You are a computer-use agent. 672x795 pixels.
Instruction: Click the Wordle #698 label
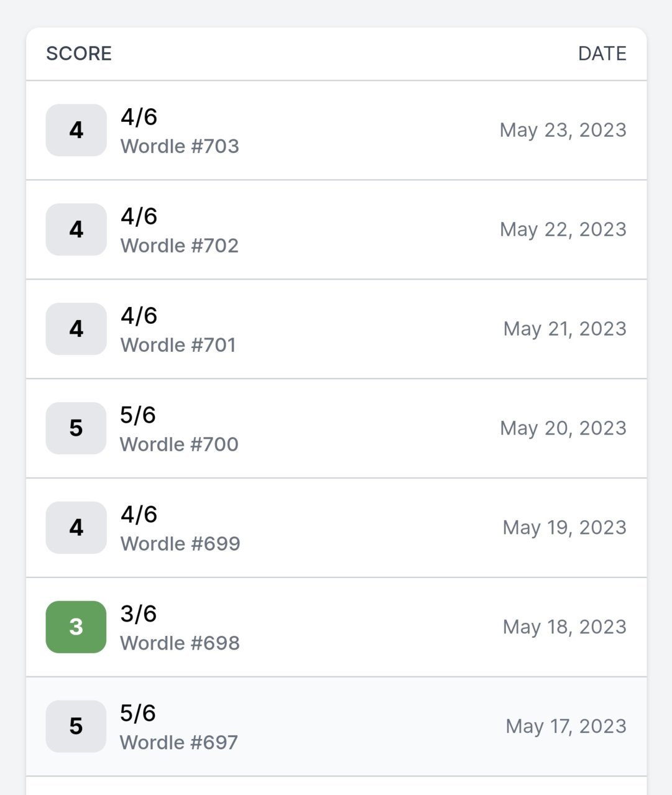(180, 643)
